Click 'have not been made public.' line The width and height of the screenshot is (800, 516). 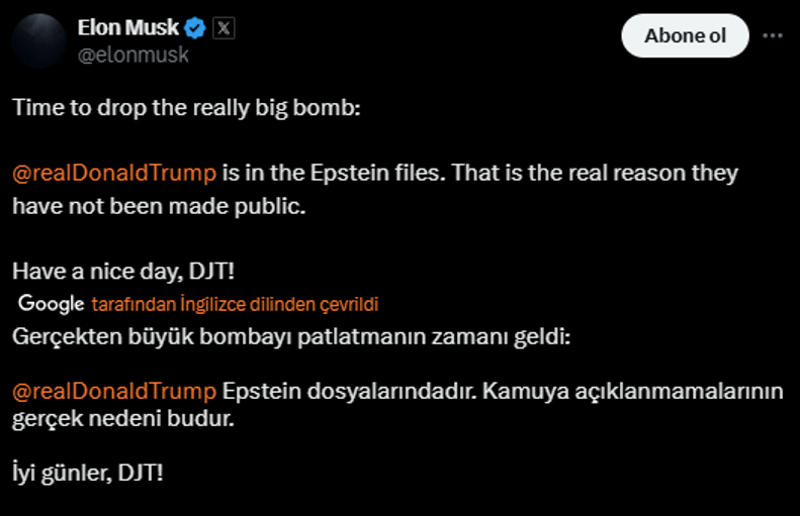pyautogui.click(x=159, y=206)
